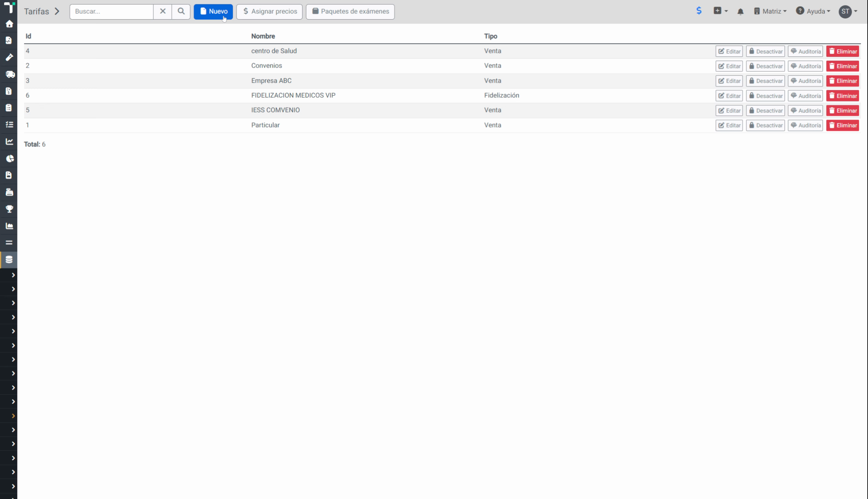Open the notifications bell

(x=740, y=11)
